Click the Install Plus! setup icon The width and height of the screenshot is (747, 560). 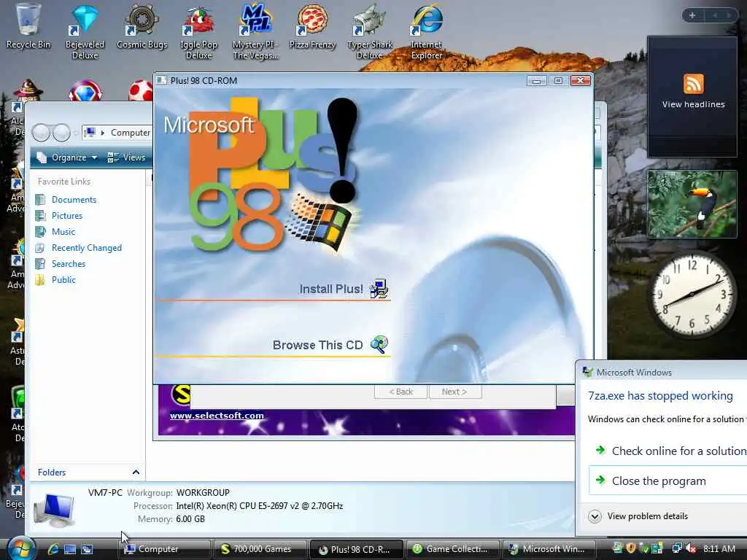click(x=379, y=288)
